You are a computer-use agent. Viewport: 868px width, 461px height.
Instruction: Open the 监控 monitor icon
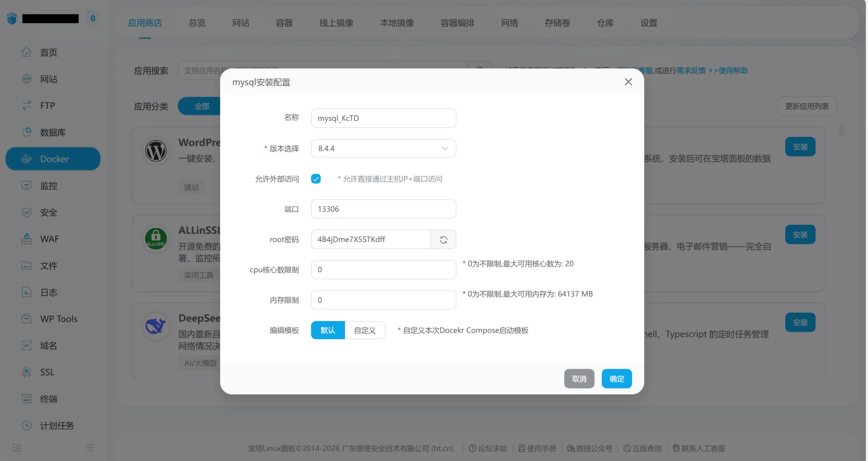tap(26, 185)
